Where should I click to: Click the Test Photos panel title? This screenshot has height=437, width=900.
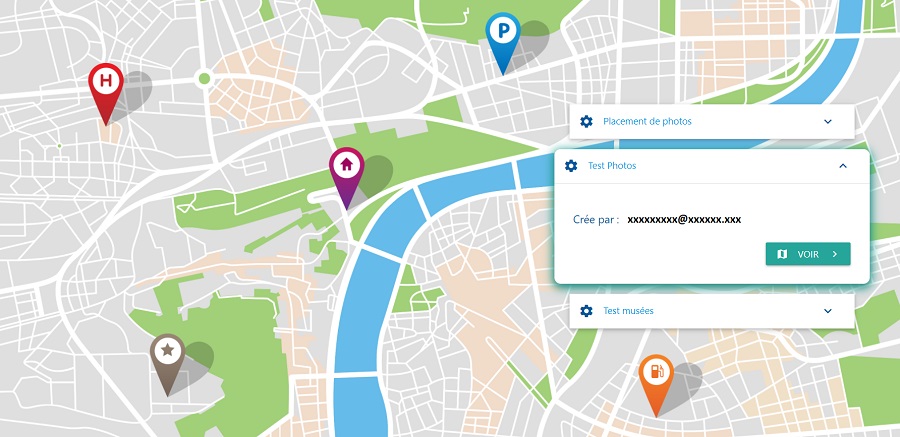612,166
